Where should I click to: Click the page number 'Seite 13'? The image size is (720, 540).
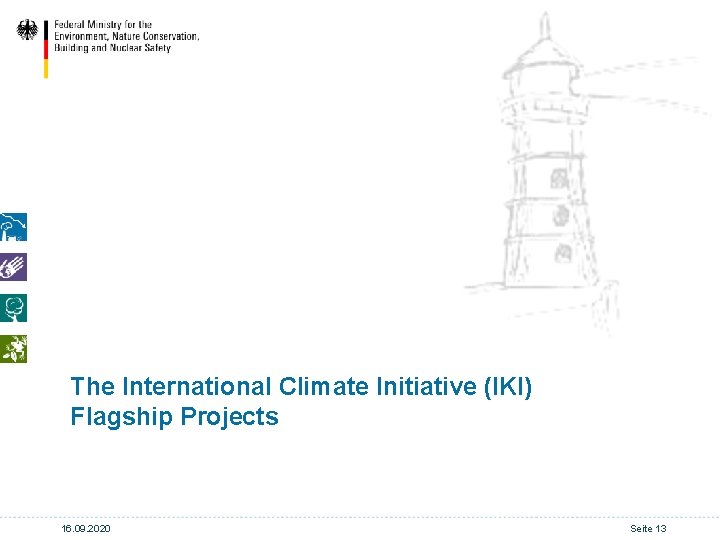(x=648, y=529)
